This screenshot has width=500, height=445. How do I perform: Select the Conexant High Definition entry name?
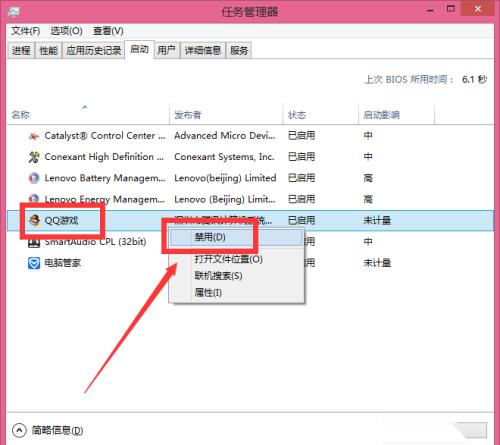[x=104, y=157]
